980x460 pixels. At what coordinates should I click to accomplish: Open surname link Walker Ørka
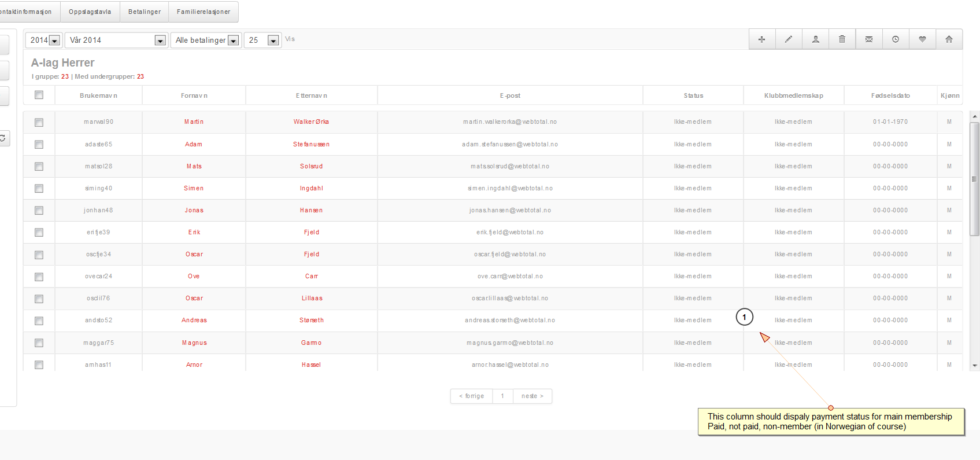[x=311, y=122]
